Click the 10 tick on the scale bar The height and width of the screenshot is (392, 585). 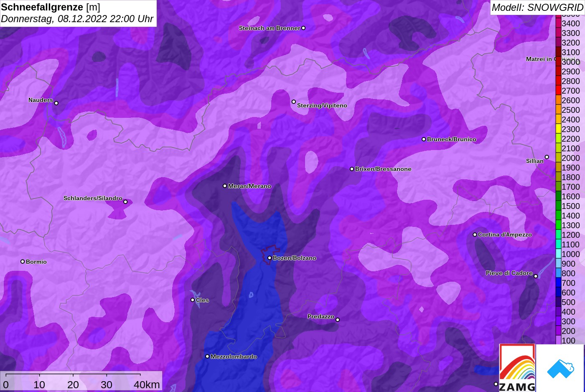[x=39, y=384]
